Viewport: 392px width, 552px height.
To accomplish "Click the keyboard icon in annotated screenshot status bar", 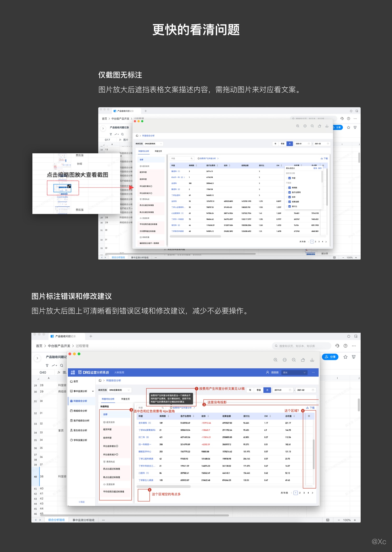I will point(328,520).
